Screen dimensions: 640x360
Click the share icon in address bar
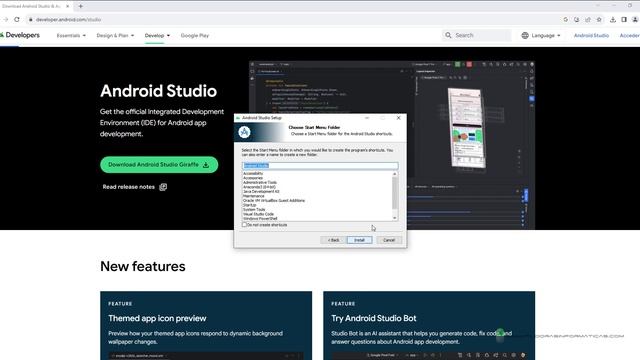point(588,20)
